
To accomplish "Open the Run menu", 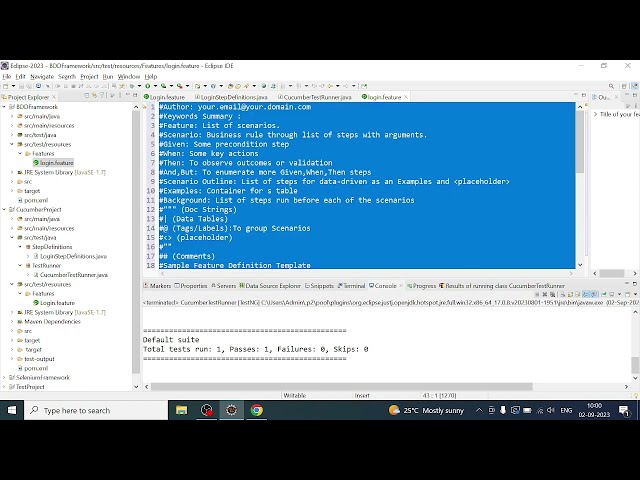I will click(x=108, y=76).
